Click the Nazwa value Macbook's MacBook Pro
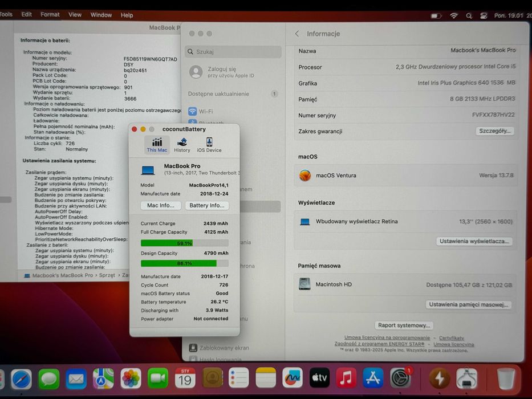532x399 pixels. tap(483, 50)
